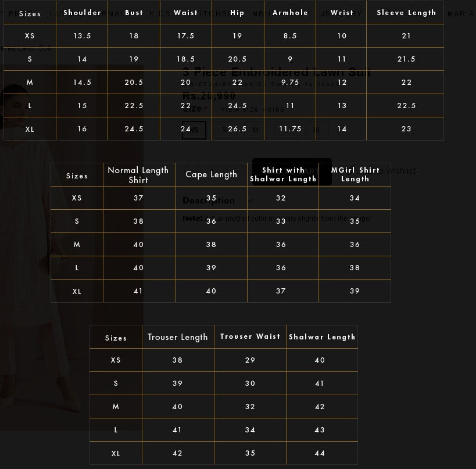Click the Trouser Waist column header
The height and width of the screenshot is (469, 476).
pos(250,336)
